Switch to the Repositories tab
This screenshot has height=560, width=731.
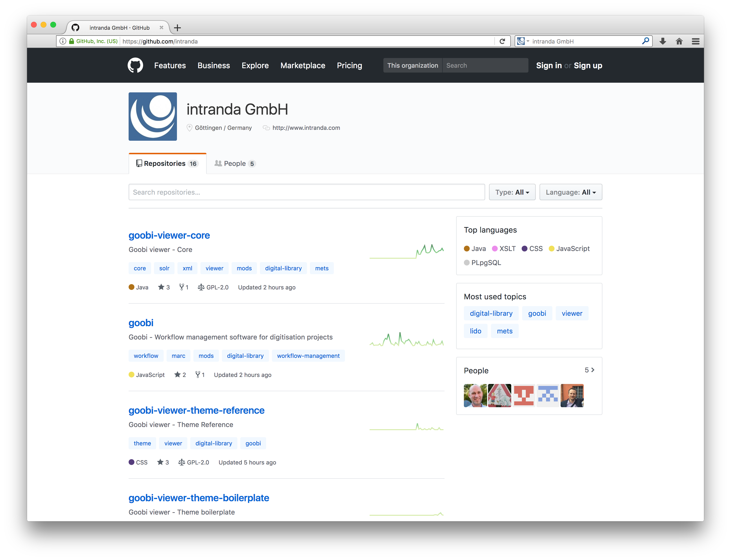click(168, 163)
